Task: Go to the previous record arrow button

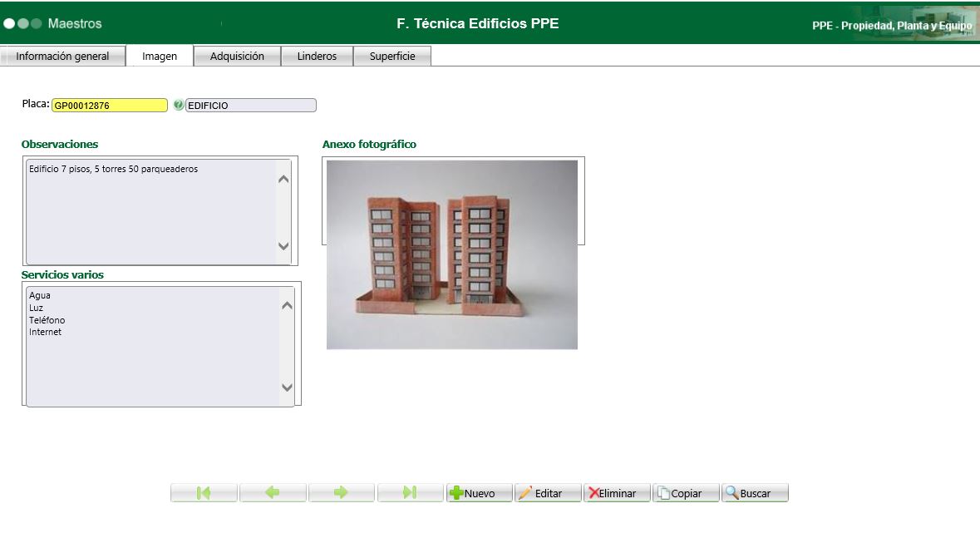Action: [273, 493]
